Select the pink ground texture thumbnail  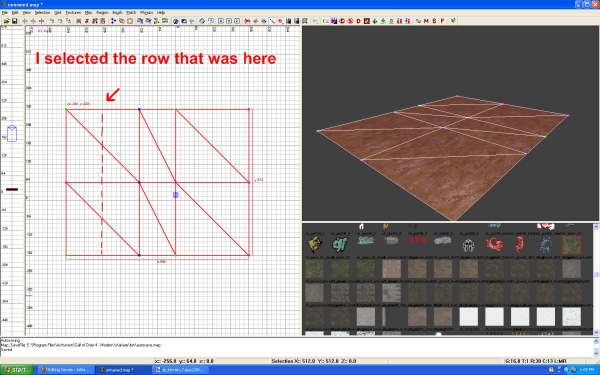point(391,269)
